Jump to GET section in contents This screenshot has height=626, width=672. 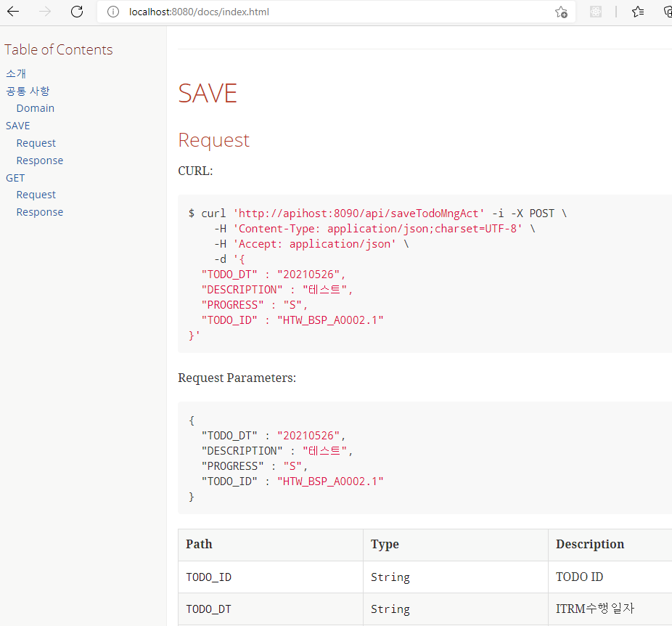pyautogui.click(x=15, y=177)
